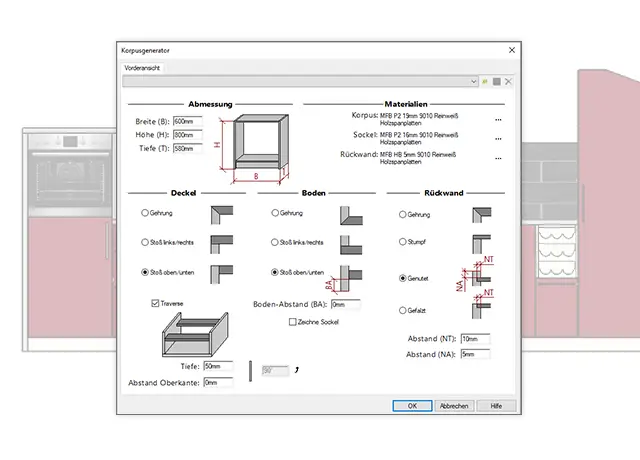Select Gehrung option under Deckel
This screenshot has width=640, height=460.
[x=145, y=214]
